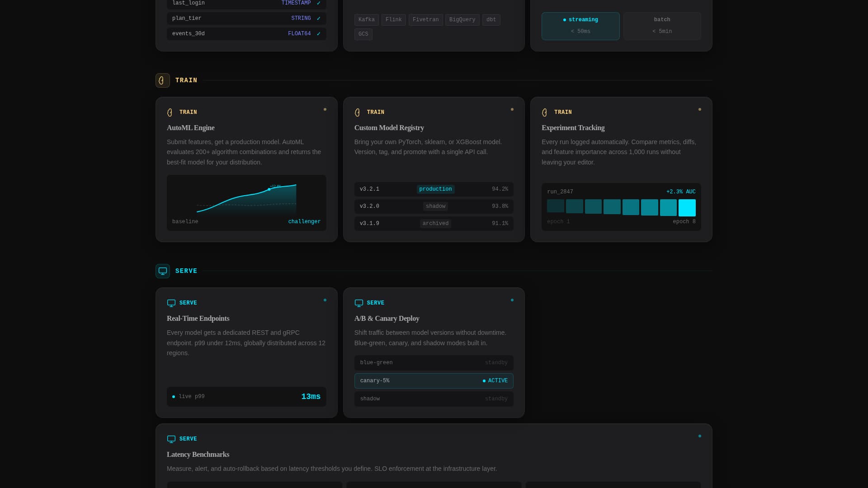Click the Custom Model Registry title
This screenshot has width=868, height=488.
(x=389, y=128)
